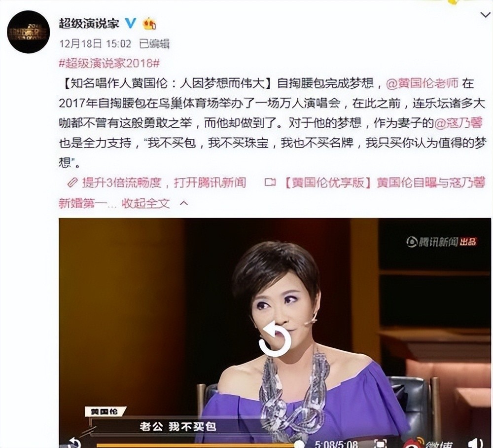Open the @黄国伦老师 mention link
The image size is (493, 448).
pos(422,83)
